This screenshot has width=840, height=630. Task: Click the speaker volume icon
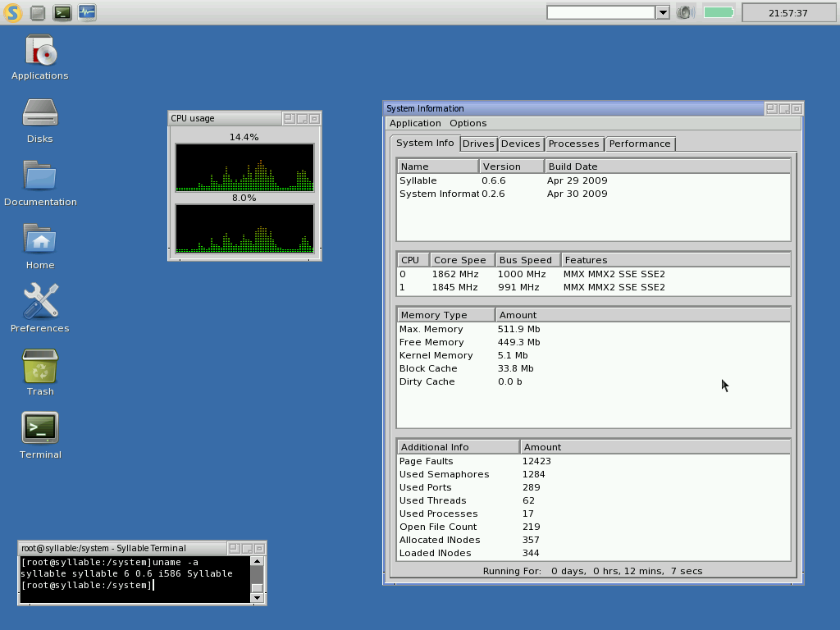[685, 12]
